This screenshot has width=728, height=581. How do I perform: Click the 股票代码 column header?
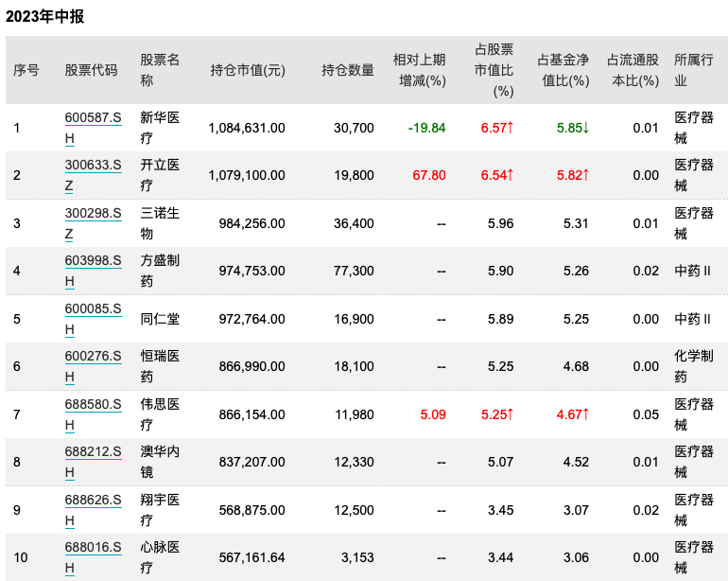[x=91, y=70]
